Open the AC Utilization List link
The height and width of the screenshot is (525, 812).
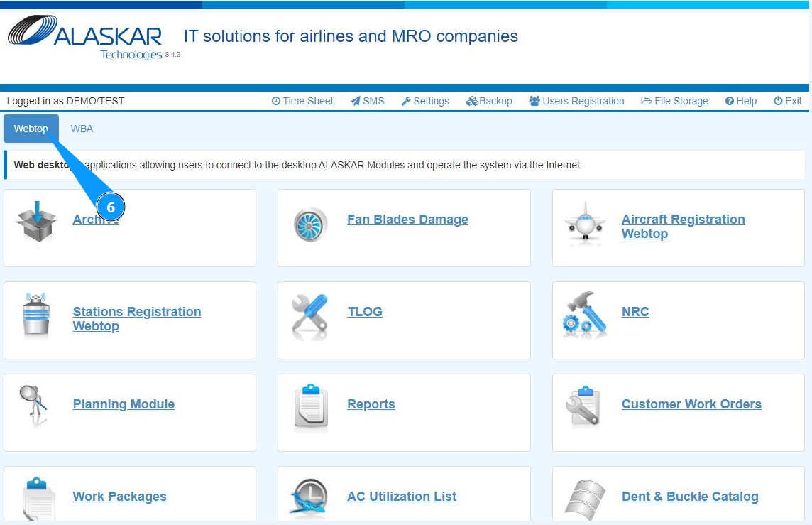point(401,496)
